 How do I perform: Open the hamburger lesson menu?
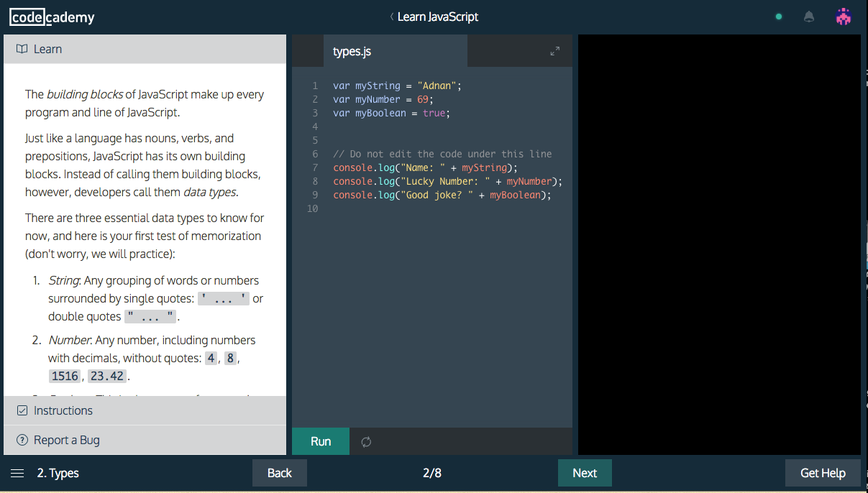17,473
